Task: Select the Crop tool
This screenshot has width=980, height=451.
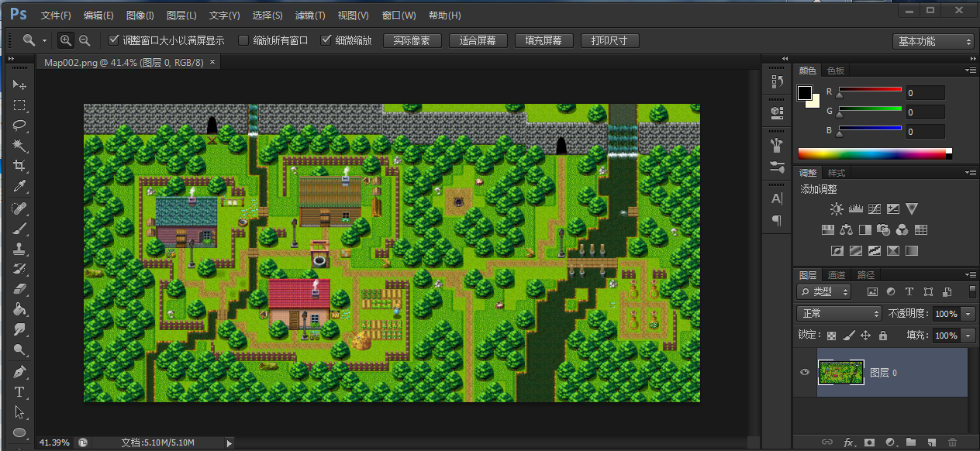Action: [20, 165]
